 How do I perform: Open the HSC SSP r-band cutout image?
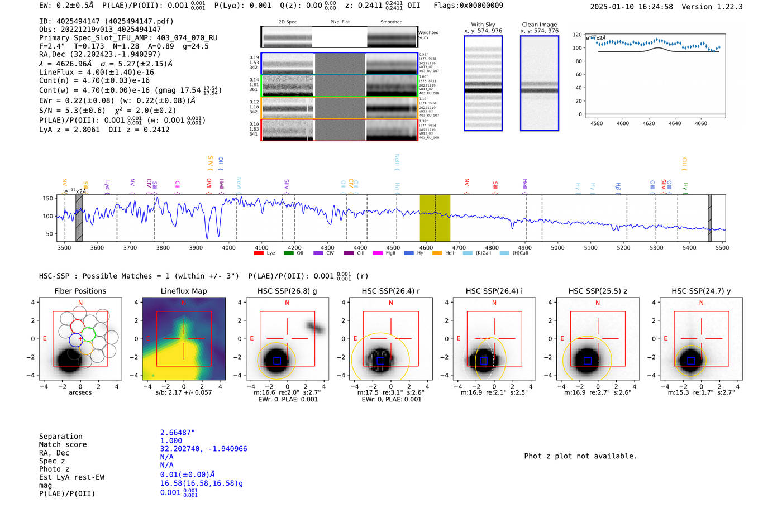[x=390, y=339]
